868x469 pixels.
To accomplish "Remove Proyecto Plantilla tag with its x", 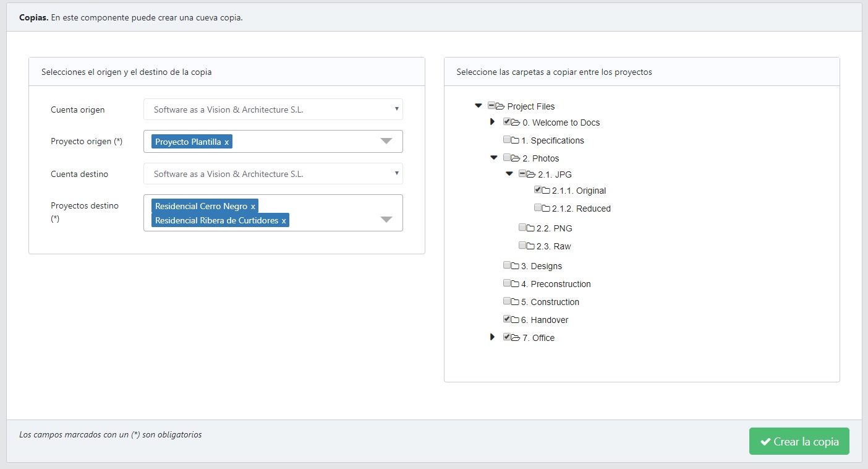I will tap(226, 142).
